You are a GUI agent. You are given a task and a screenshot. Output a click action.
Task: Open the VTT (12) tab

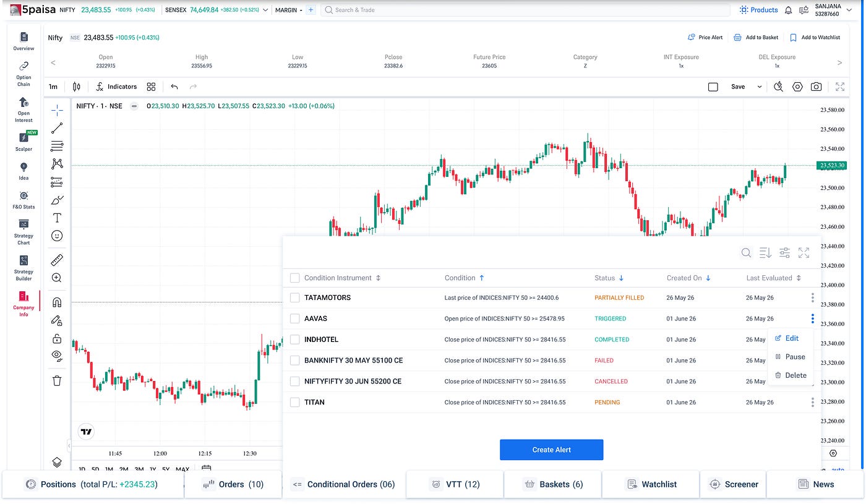point(455,484)
